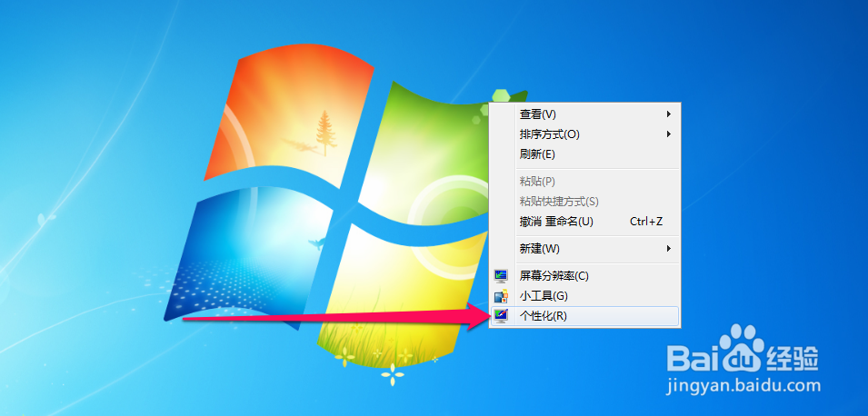Open the 查看(V) submenu entry

tap(584, 114)
